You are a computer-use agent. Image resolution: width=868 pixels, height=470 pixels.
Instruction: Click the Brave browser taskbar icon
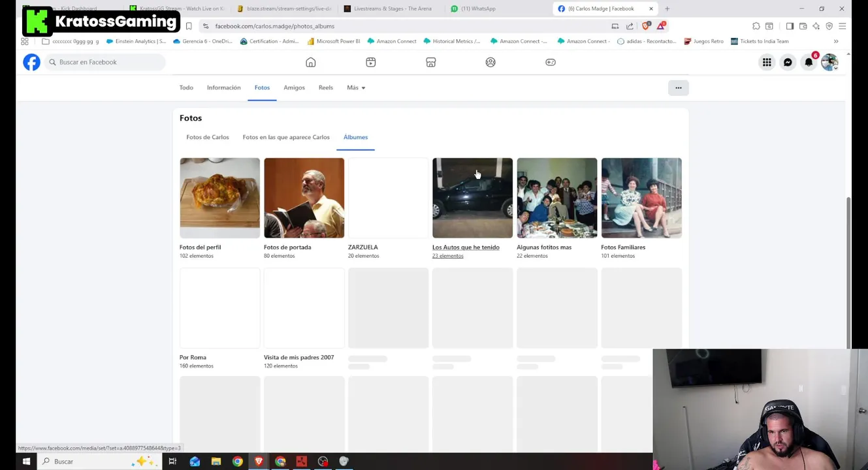(x=259, y=462)
